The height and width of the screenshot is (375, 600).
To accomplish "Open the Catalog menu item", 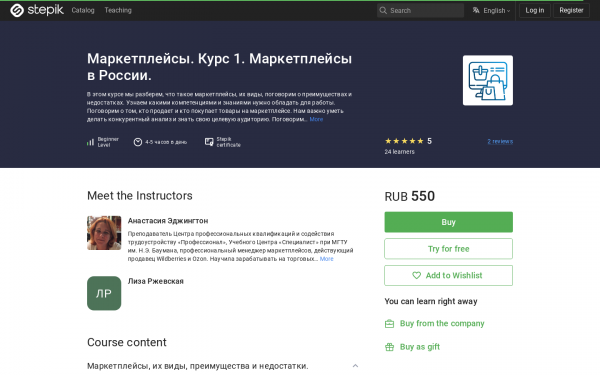I will pyautogui.click(x=83, y=10).
